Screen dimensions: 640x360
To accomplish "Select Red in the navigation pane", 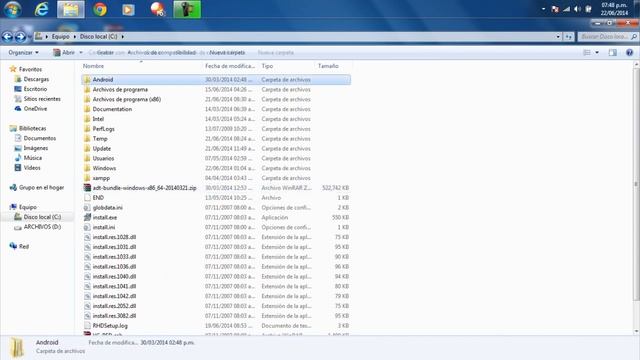I will point(24,246).
